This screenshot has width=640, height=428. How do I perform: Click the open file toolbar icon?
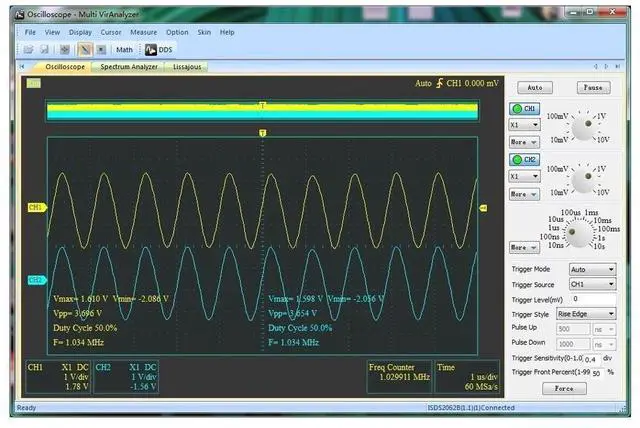pyautogui.click(x=29, y=48)
